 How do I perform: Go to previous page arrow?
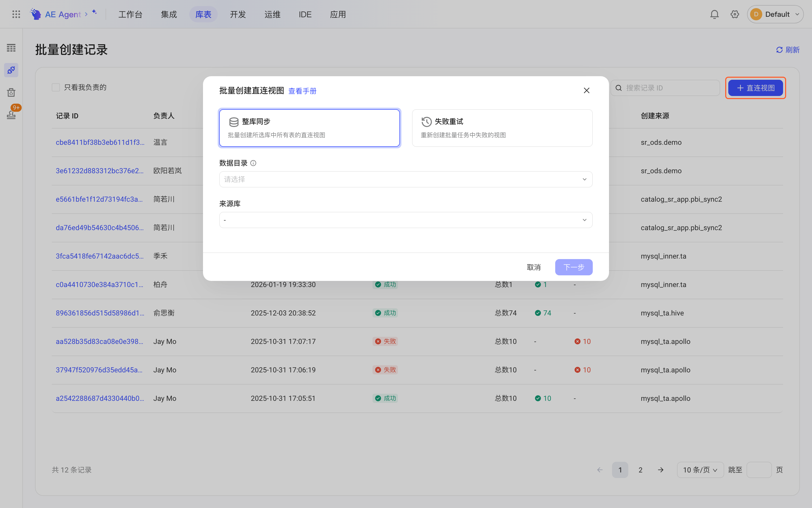[x=600, y=470]
